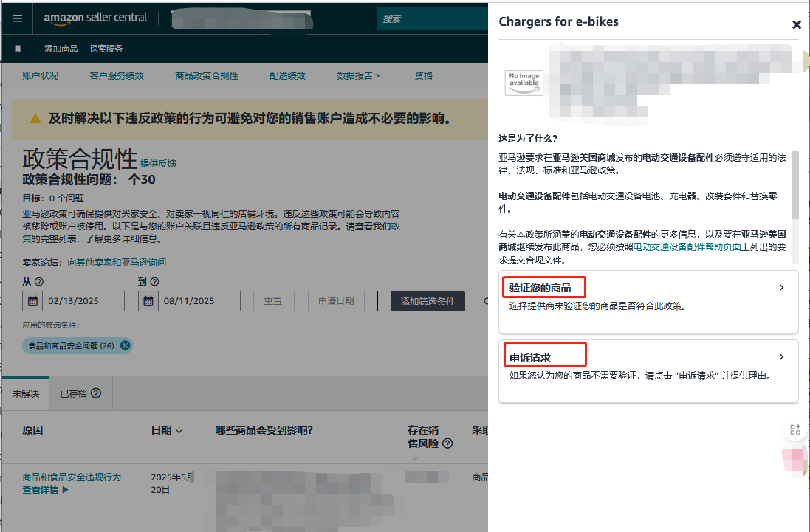This screenshot has width=810, height=532.
Task: Click the 原因 column header
Action: pos(32,430)
